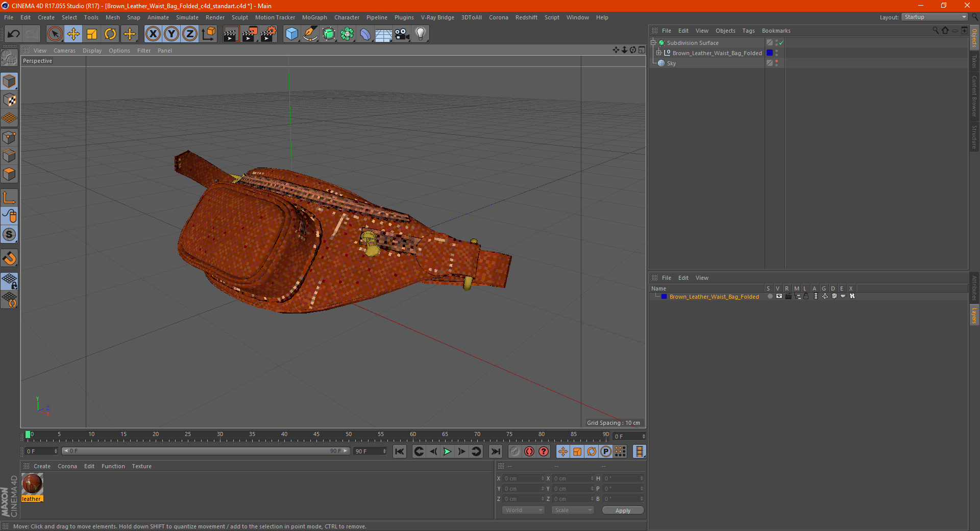Add a Cube primitive object

[291, 34]
